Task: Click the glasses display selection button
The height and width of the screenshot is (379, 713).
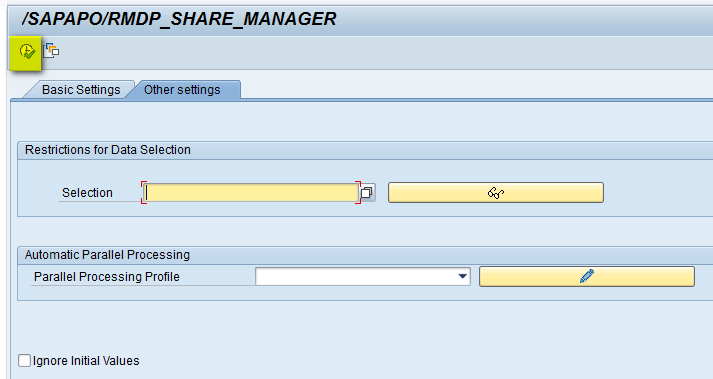Action: click(x=496, y=192)
